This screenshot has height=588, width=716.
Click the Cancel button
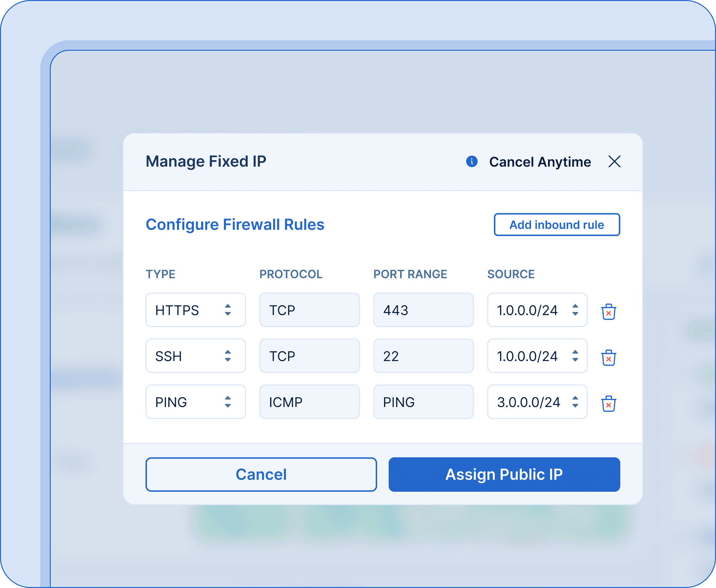pos(261,474)
